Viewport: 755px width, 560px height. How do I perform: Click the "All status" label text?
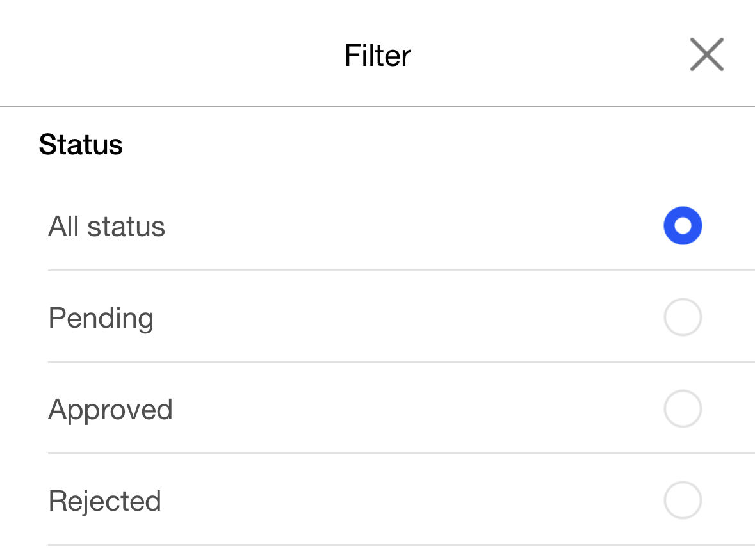click(107, 227)
